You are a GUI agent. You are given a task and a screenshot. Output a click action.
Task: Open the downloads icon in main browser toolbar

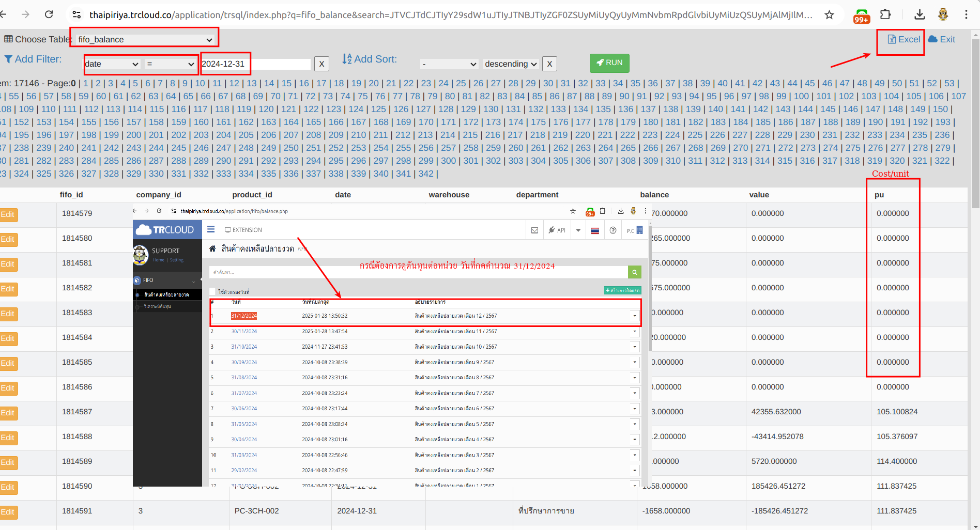pos(919,14)
